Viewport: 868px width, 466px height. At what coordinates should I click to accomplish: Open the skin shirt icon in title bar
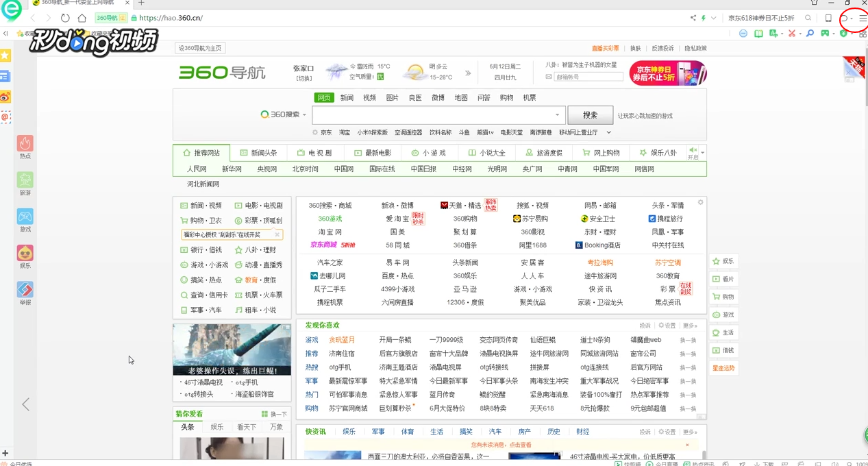815,3
